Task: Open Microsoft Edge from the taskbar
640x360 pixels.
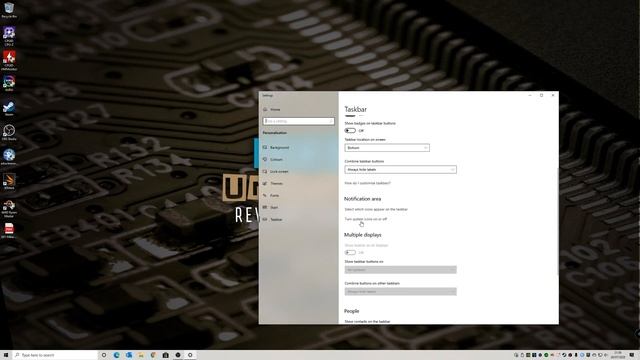Action: (116, 355)
